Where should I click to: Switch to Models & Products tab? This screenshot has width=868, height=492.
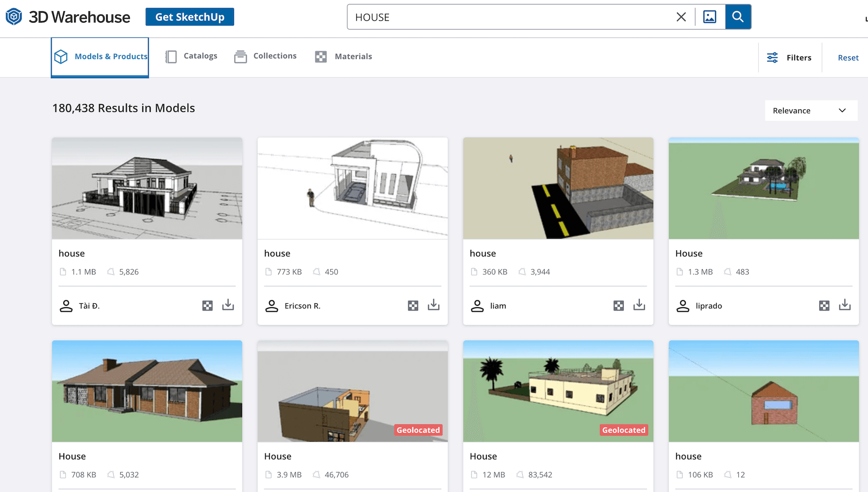coord(100,57)
